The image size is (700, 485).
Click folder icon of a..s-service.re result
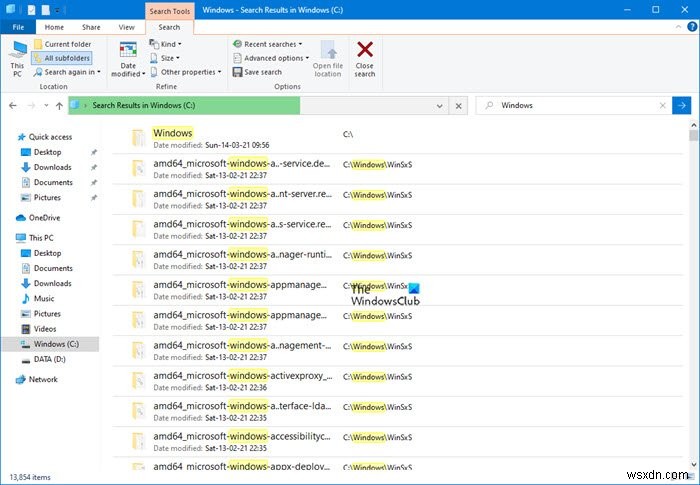click(138, 230)
